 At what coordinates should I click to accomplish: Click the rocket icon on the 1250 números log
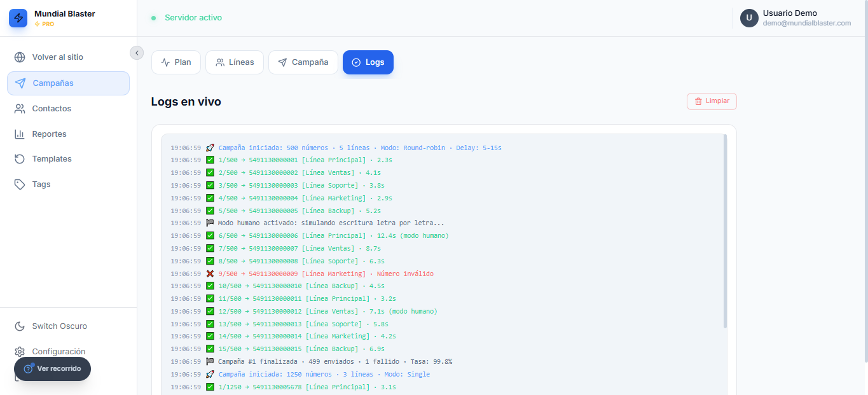(210, 374)
